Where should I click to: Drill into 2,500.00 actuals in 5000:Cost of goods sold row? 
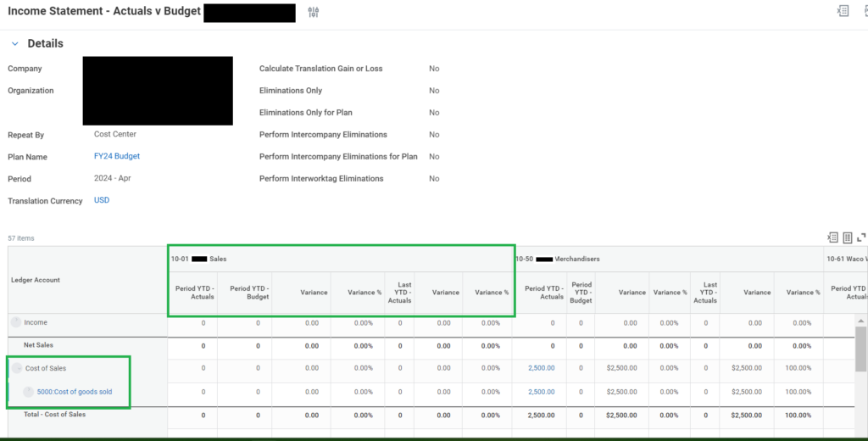(x=541, y=392)
